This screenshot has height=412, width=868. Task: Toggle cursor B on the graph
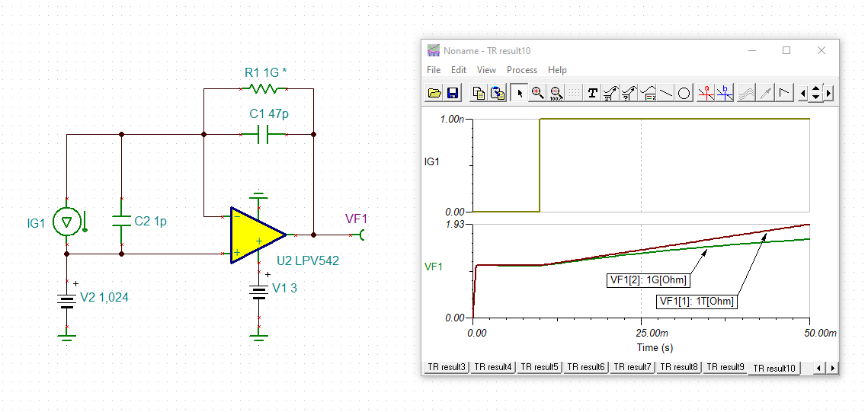click(725, 93)
